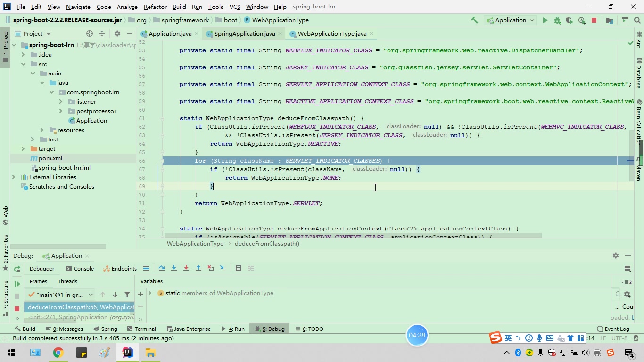
Task: Stop Application using the top toolbar square
Action: coord(594,20)
